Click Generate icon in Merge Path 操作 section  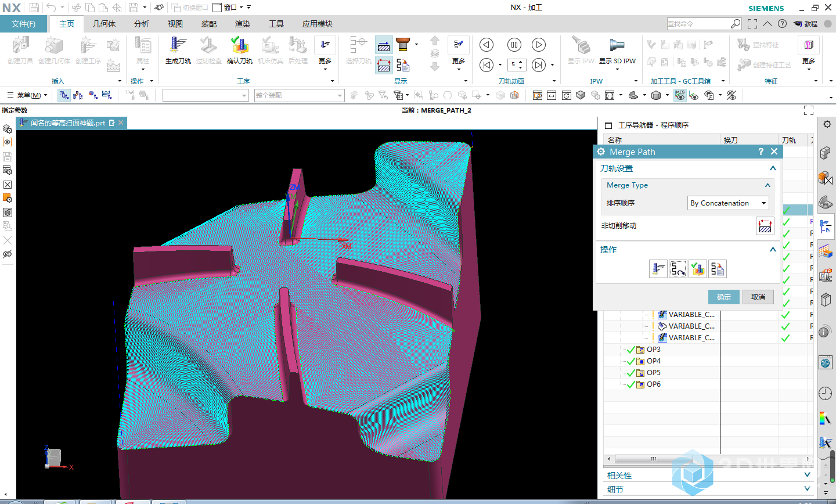pyautogui.click(x=658, y=269)
